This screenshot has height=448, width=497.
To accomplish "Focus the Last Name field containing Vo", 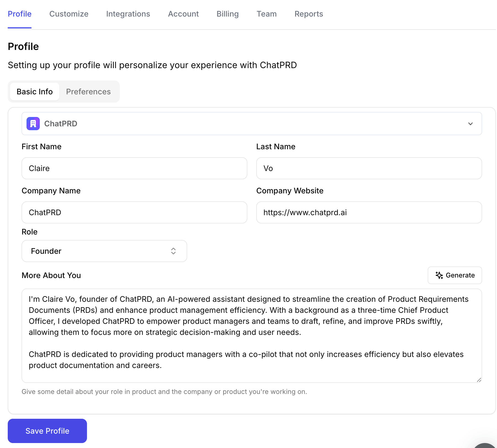I will (x=369, y=168).
